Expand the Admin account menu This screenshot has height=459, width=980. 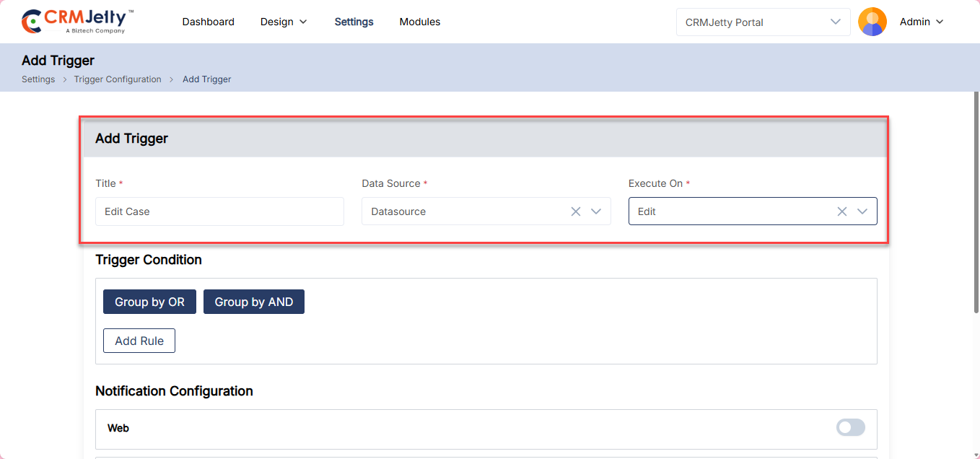(922, 22)
